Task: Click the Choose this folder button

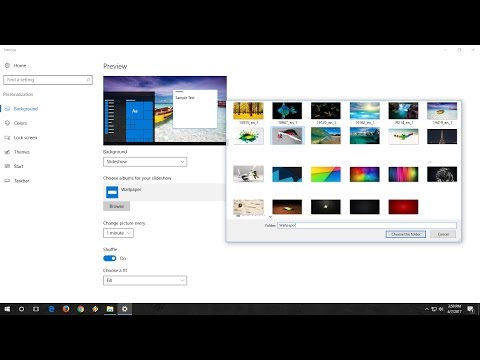Action: click(x=406, y=234)
